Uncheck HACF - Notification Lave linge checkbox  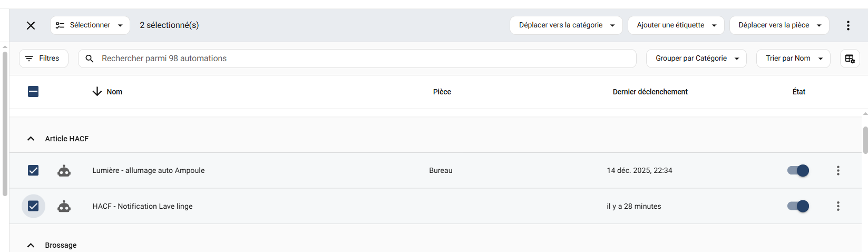(x=33, y=206)
